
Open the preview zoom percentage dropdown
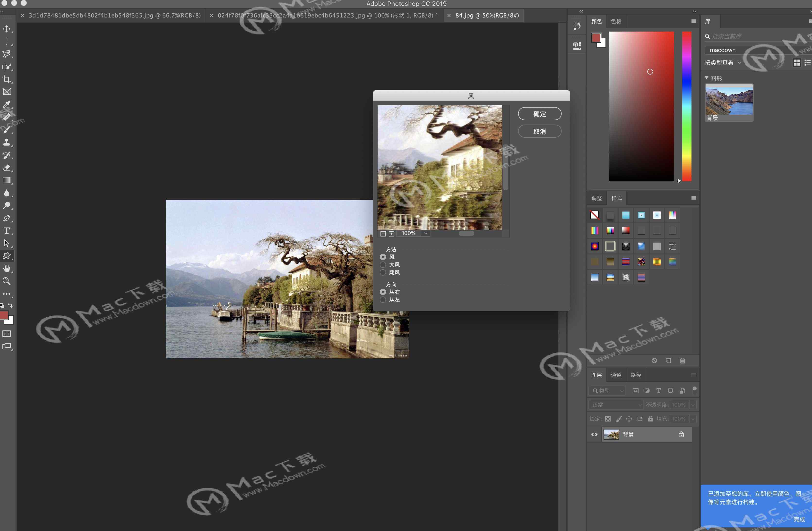point(426,234)
